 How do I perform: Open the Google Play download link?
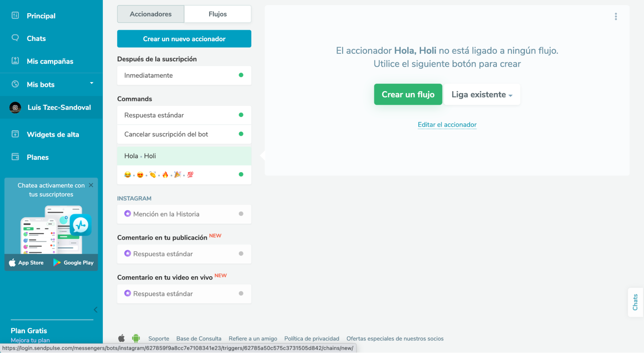point(73,263)
